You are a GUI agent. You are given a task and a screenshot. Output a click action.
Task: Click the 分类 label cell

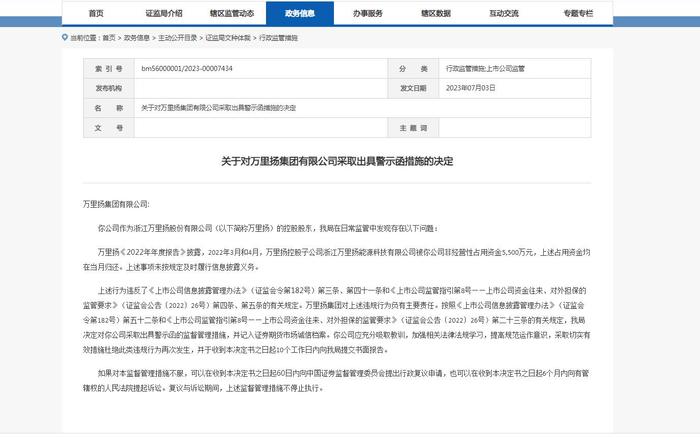[413, 69]
